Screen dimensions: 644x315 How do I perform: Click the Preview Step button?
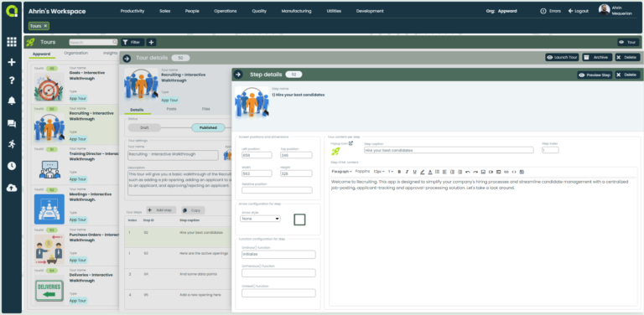pyautogui.click(x=595, y=75)
